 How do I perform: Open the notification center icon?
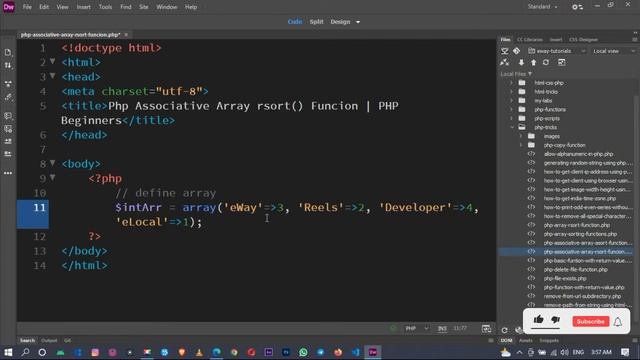625,352
